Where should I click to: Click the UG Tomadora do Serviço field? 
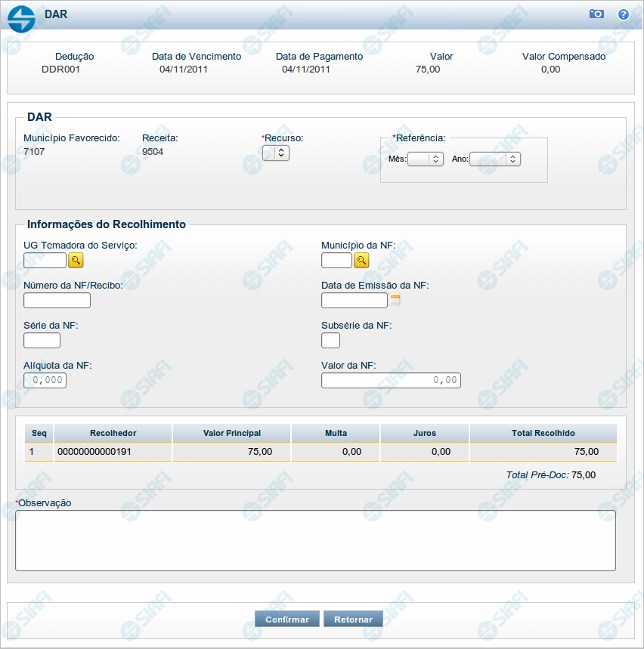[45, 260]
